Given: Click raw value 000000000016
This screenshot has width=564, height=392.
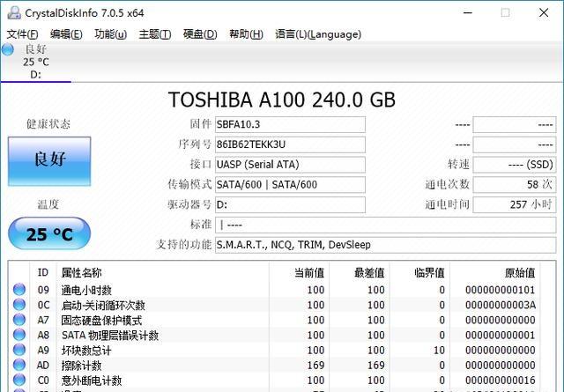Looking at the screenshot, I should 500,381.
